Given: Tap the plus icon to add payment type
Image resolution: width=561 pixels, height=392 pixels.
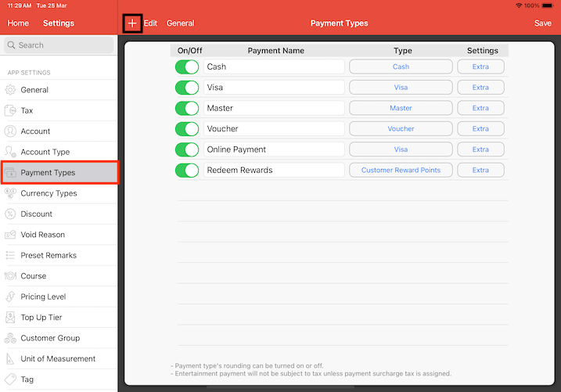Looking at the screenshot, I should pos(132,23).
